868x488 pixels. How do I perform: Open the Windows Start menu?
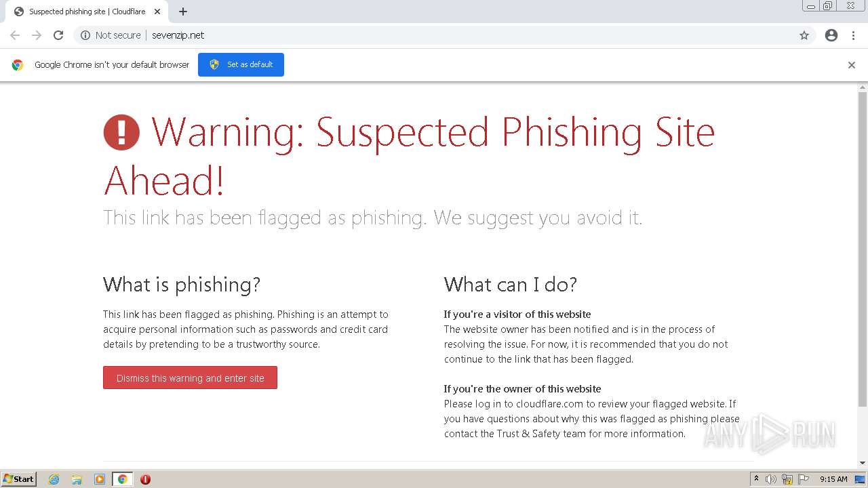pos(19,479)
